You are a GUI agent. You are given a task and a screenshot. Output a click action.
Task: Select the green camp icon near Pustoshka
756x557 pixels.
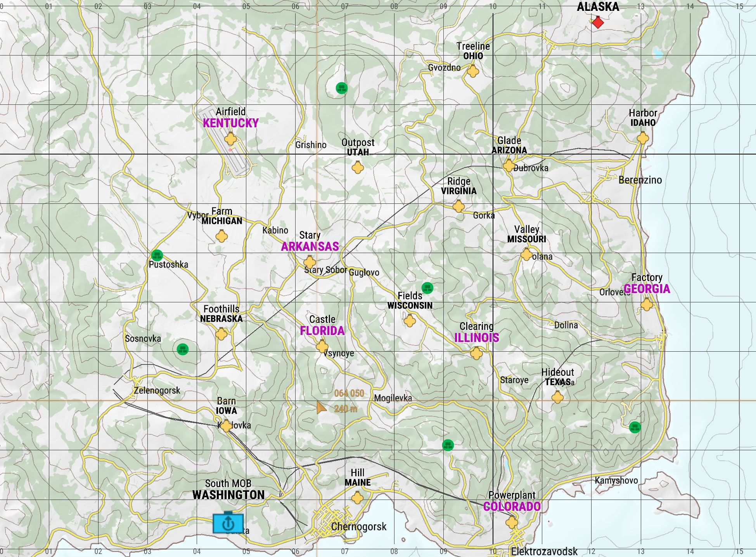tap(157, 255)
